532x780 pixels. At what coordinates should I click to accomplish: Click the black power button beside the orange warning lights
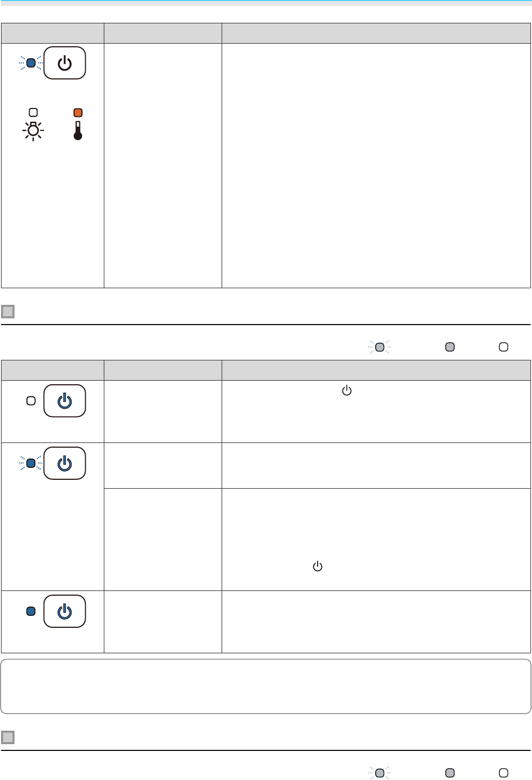(64, 63)
